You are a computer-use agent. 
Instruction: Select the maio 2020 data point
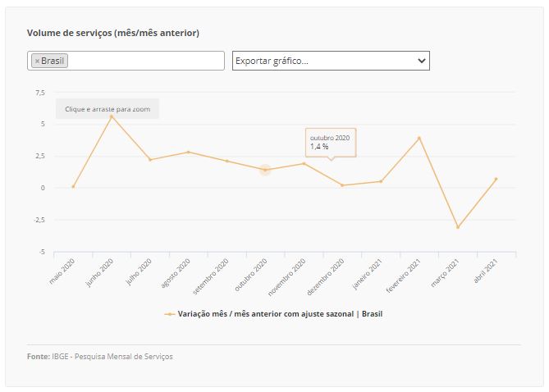[73, 186]
